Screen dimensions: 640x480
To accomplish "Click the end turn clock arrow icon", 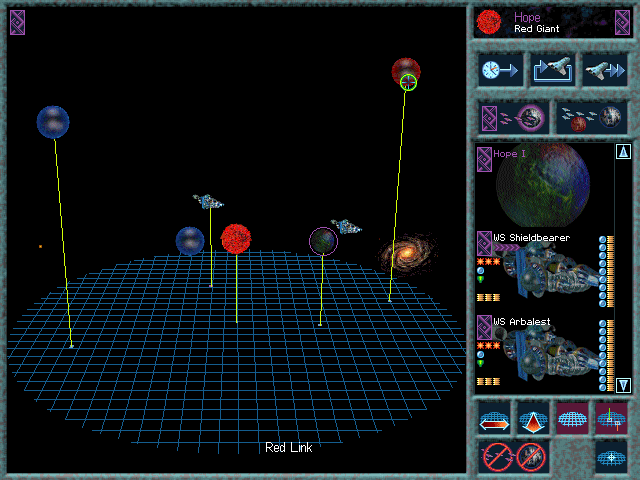I will (x=500, y=71).
